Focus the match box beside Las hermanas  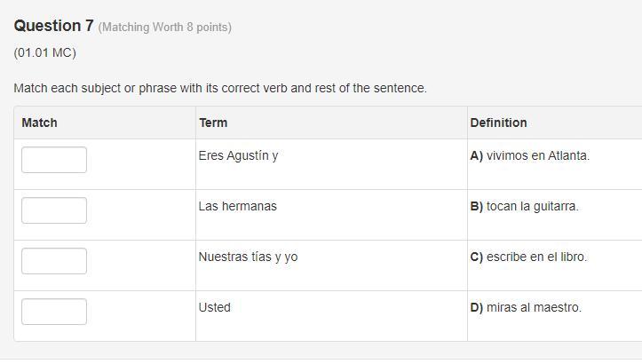(x=54, y=210)
